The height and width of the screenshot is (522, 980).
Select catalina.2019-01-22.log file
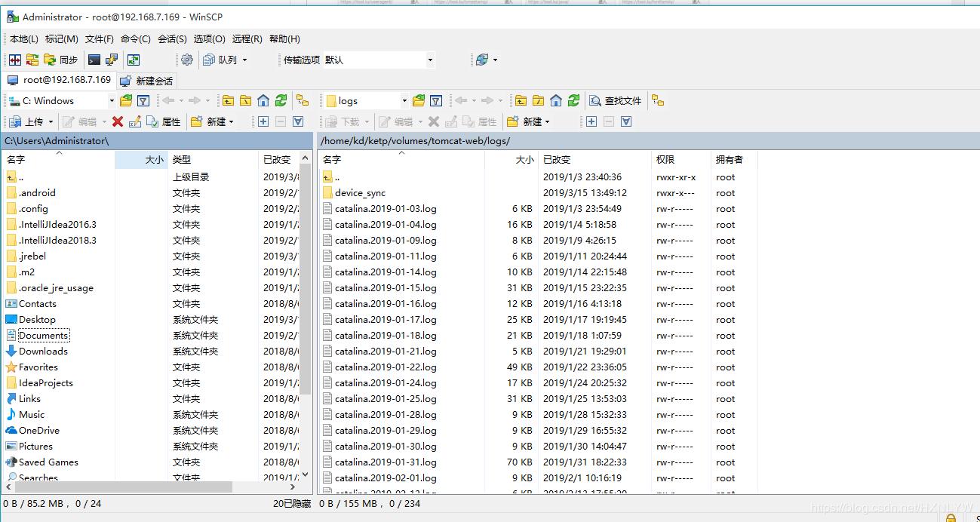[386, 367]
